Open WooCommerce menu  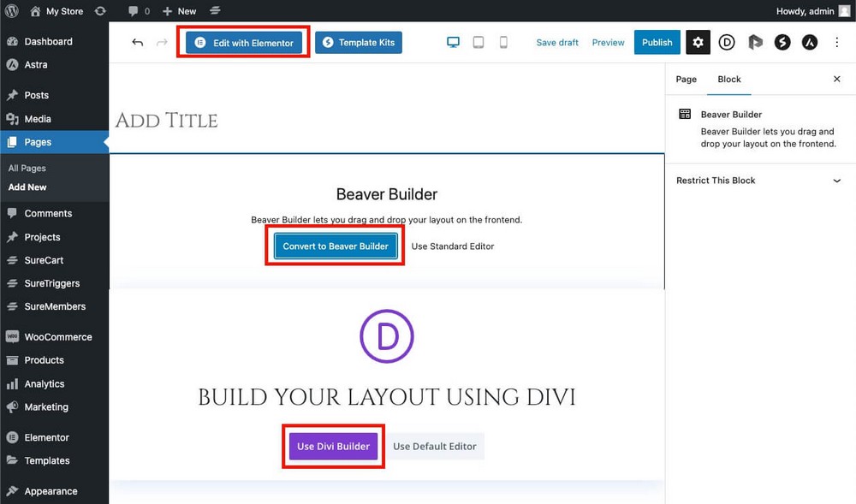55,337
